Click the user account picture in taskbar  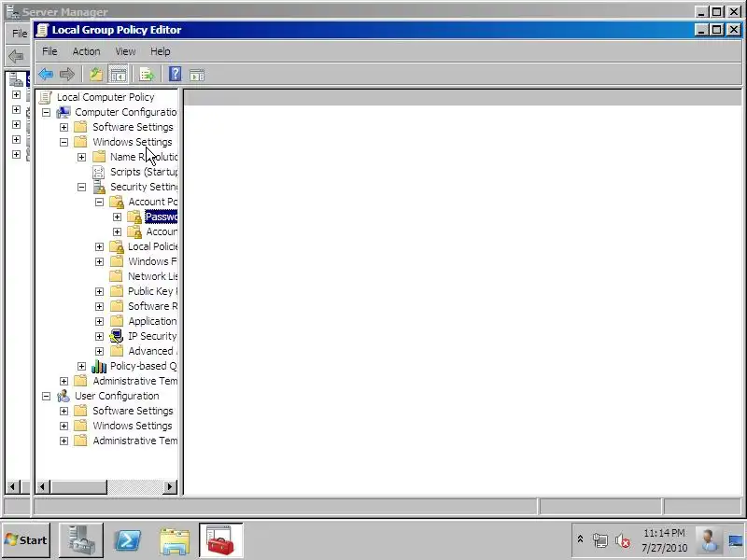pyautogui.click(x=708, y=540)
